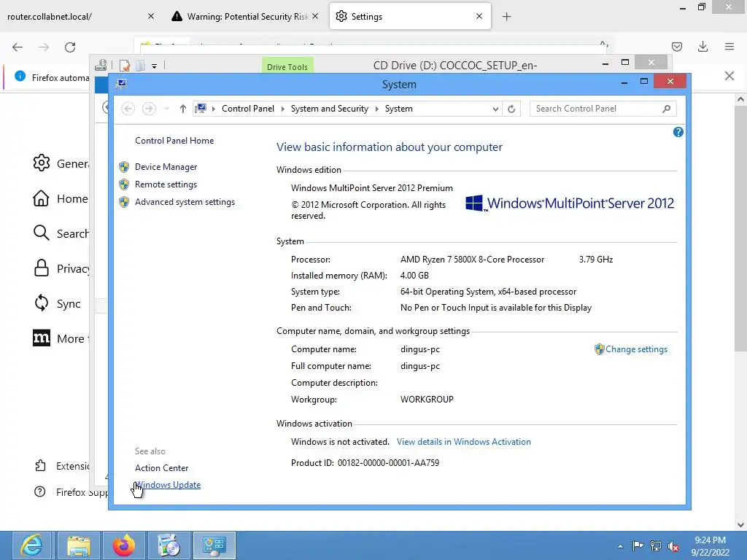Open Pocket save icon in Firefox

[x=677, y=47]
